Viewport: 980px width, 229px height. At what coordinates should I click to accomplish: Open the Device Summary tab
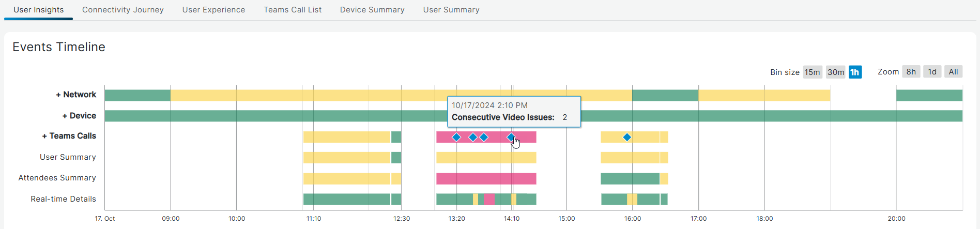coord(372,10)
